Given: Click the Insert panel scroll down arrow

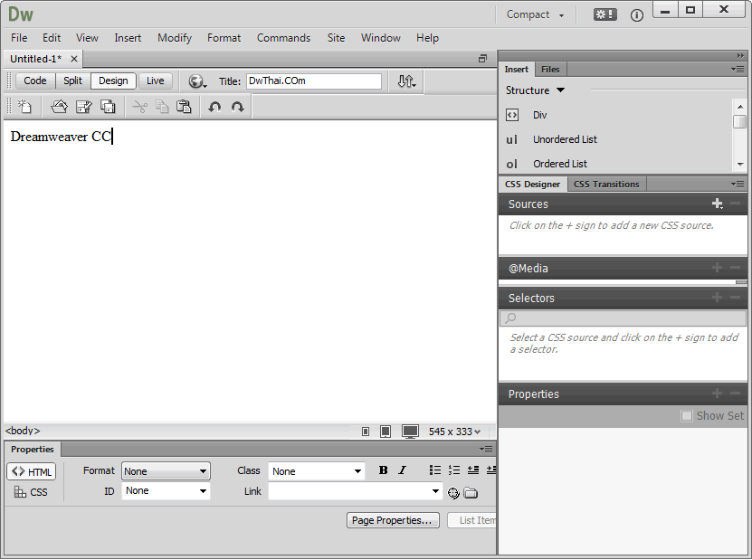Looking at the screenshot, I should (x=740, y=165).
